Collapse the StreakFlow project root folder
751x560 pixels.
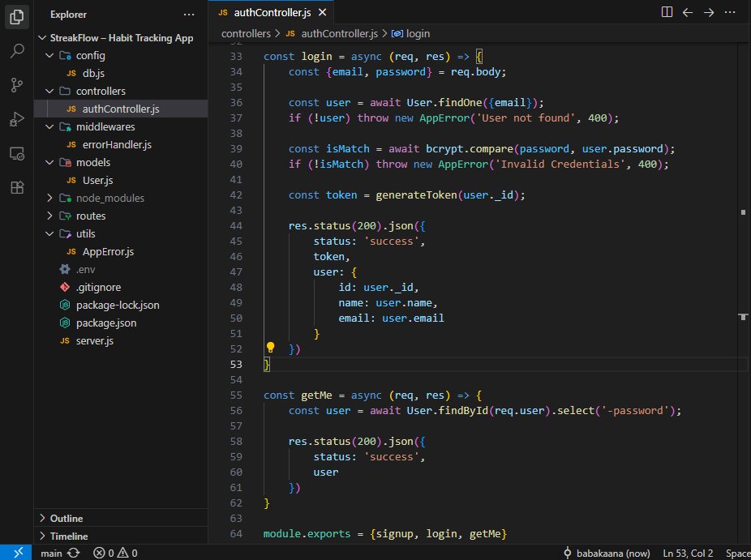42,38
